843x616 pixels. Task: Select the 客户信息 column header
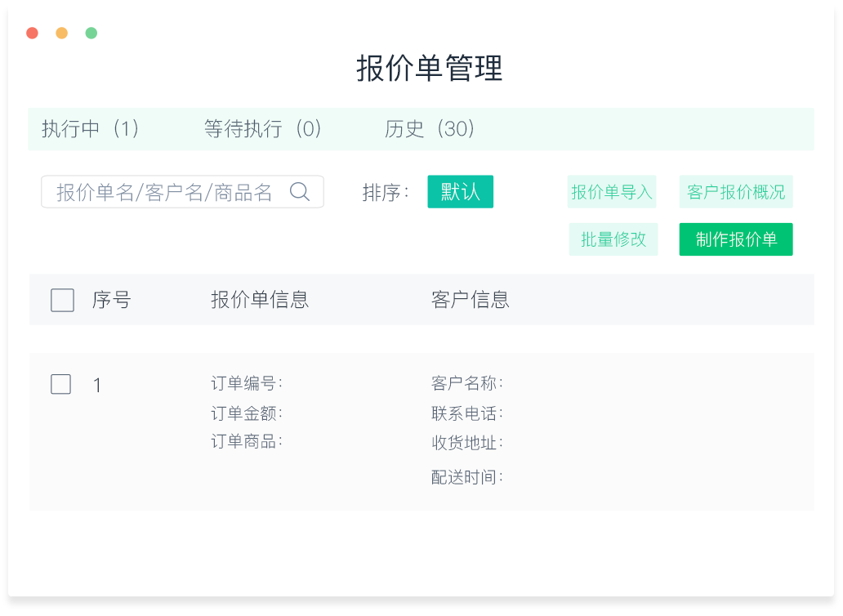(470, 300)
